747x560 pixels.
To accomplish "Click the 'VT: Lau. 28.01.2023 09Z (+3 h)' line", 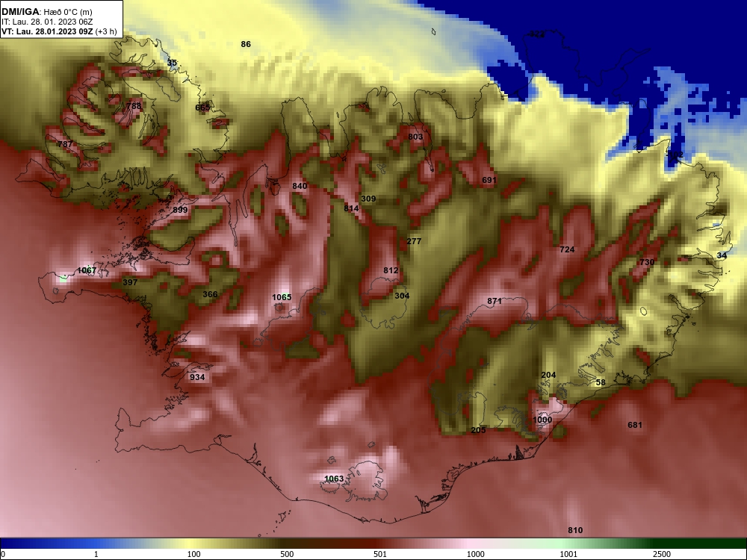I will 59,31.
